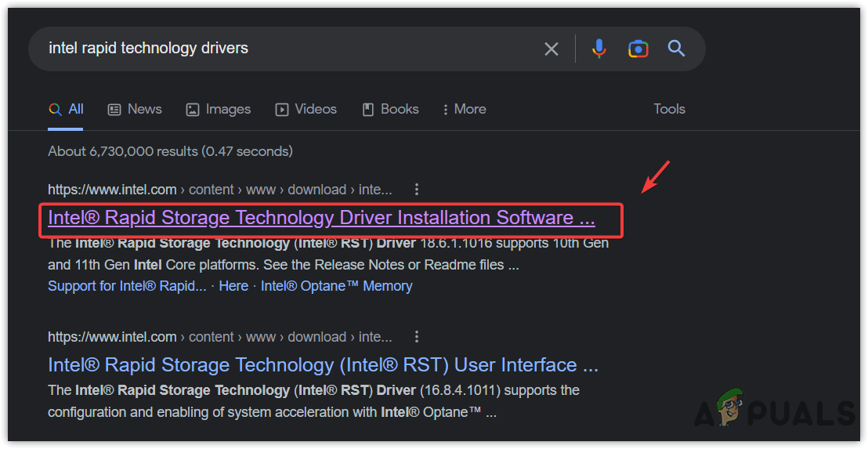Viewport: 868px width, 449px height.
Task: Select the All results tab
Action: tap(67, 110)
